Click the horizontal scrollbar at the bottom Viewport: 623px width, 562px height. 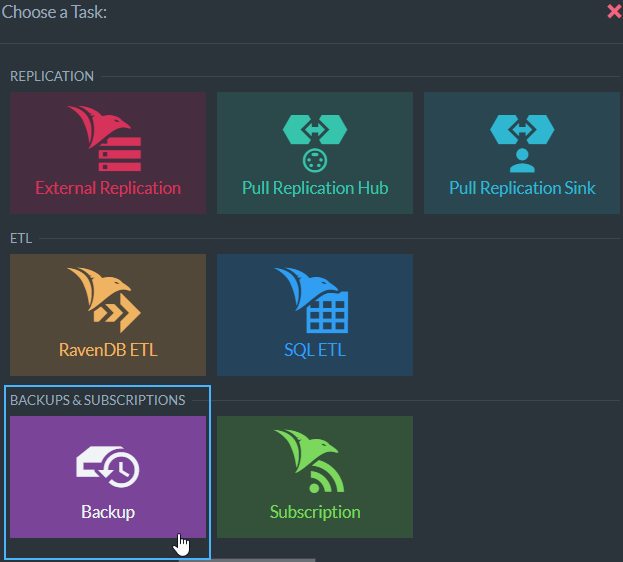[247, 560]
